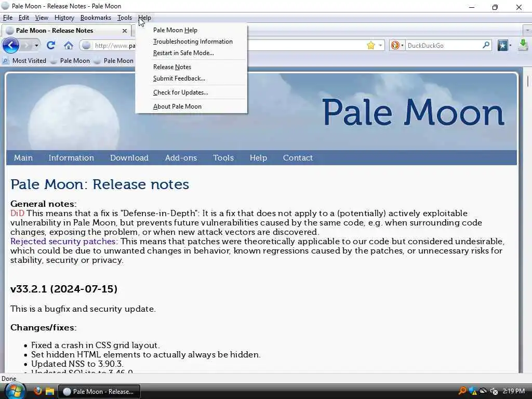This screenshot has height=399, width=532.
Task: Select the Pale Moon - Release Notes tab
Action: pyautogui.click(x=66, y=31)
